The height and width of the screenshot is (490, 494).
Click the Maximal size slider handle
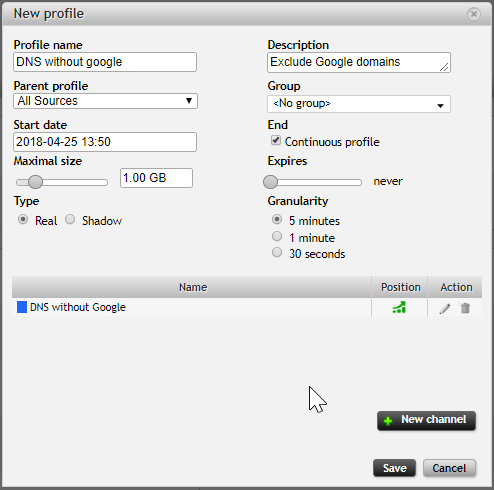(35, 182)
